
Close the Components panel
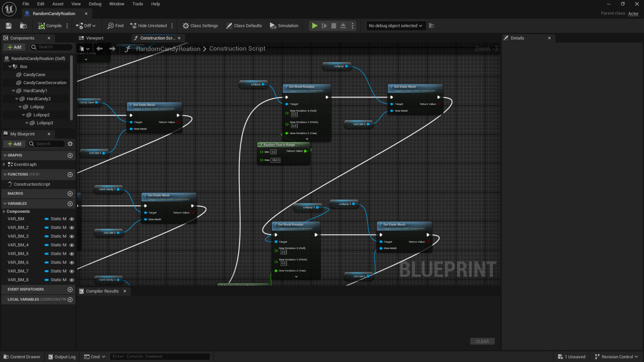click(49, 38)
